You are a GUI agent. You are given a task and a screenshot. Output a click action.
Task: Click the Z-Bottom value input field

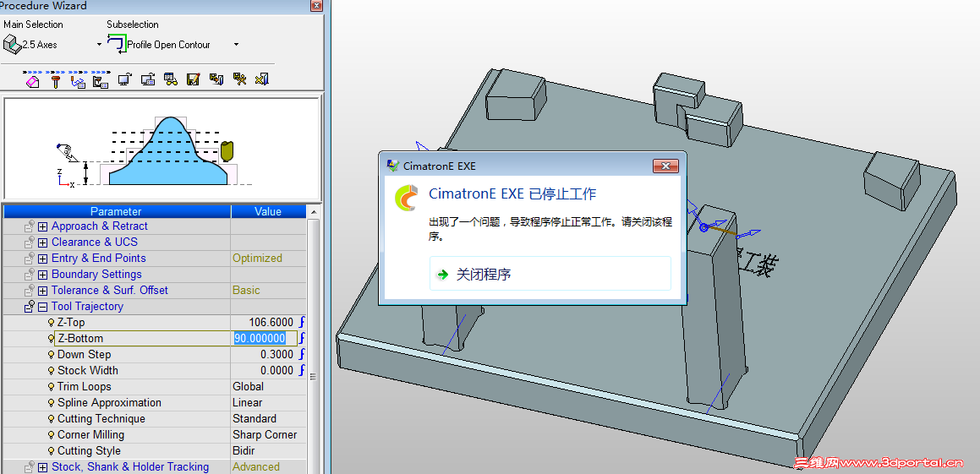[265, 339]
